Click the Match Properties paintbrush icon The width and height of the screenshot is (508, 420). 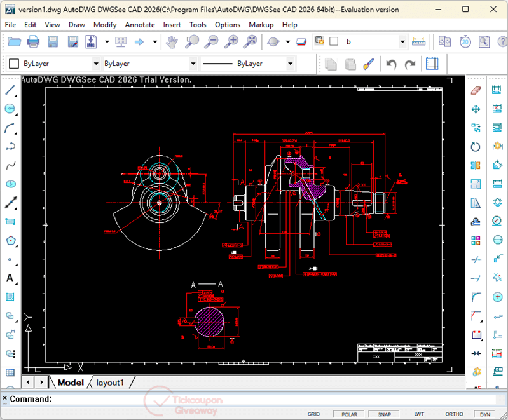[x=369, y=64]
